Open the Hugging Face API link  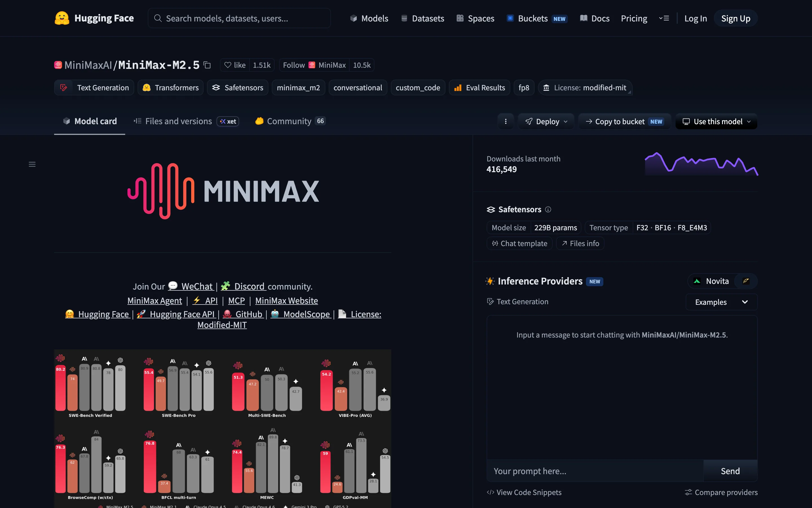coord(176,314)
